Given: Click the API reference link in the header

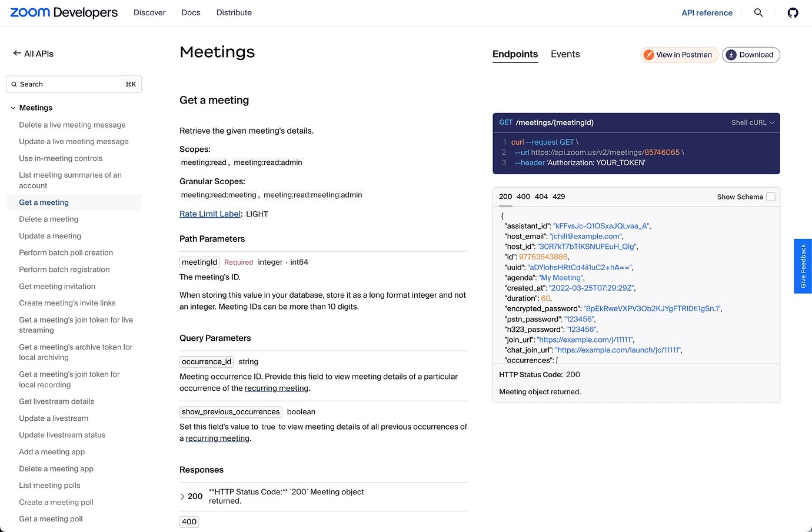Looking at the screenshot, I should [x=707, y=12].
